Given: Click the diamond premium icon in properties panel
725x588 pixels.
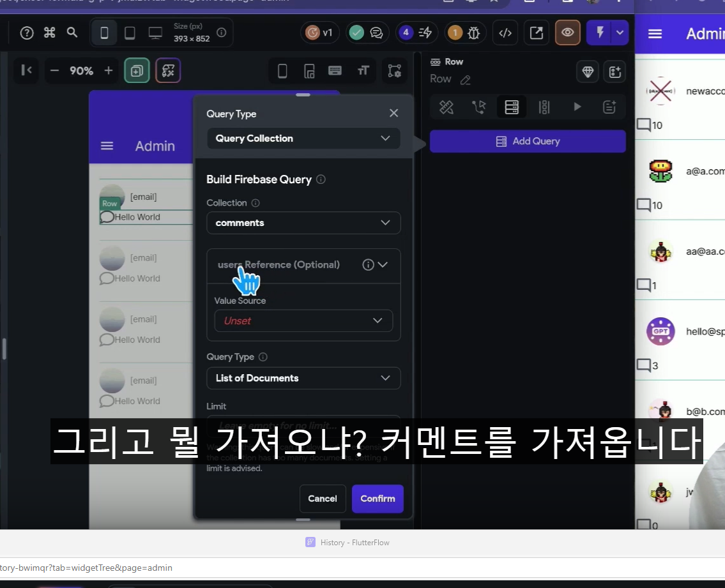Looking at the screenshot, I should (x=588, y=72).
